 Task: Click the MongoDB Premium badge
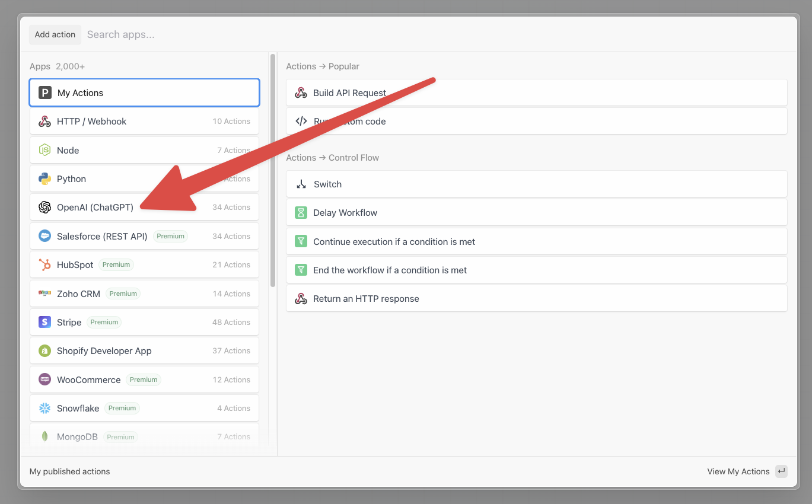point(120,437)
